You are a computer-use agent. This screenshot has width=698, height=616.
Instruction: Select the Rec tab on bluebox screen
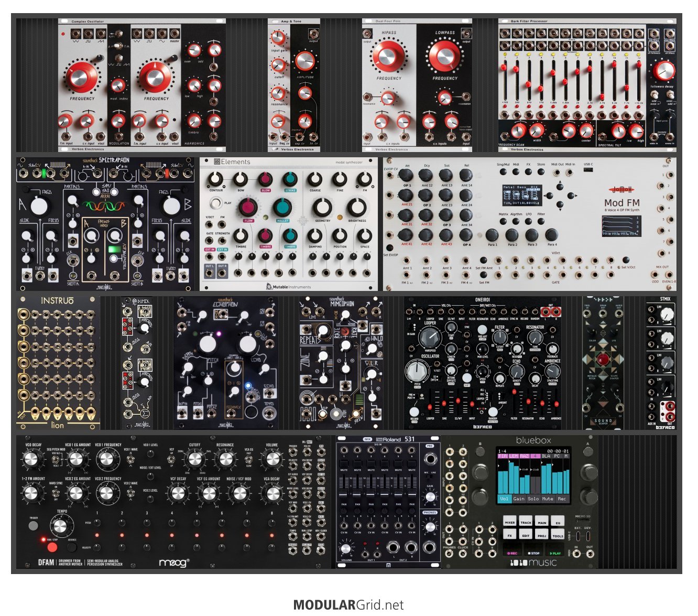pyautogui.click(x=562, y=499)
